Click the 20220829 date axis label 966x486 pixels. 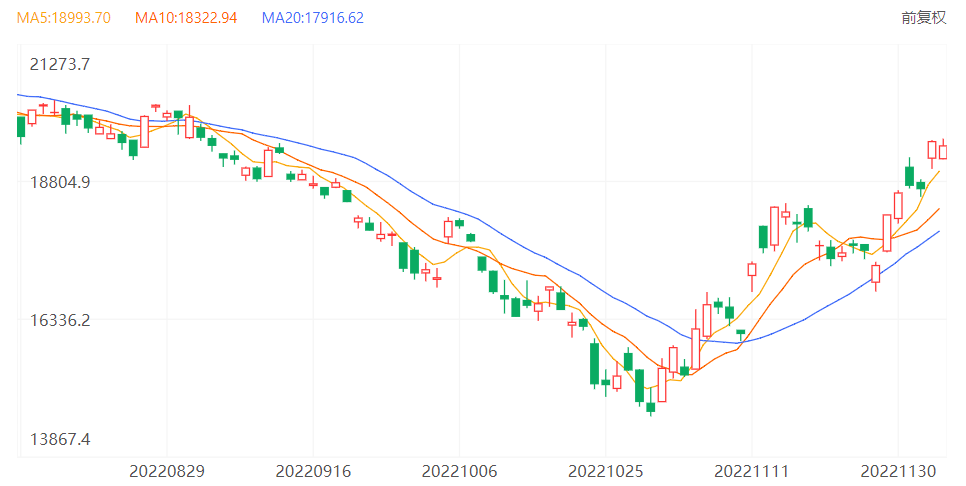[x=167, y=472]
